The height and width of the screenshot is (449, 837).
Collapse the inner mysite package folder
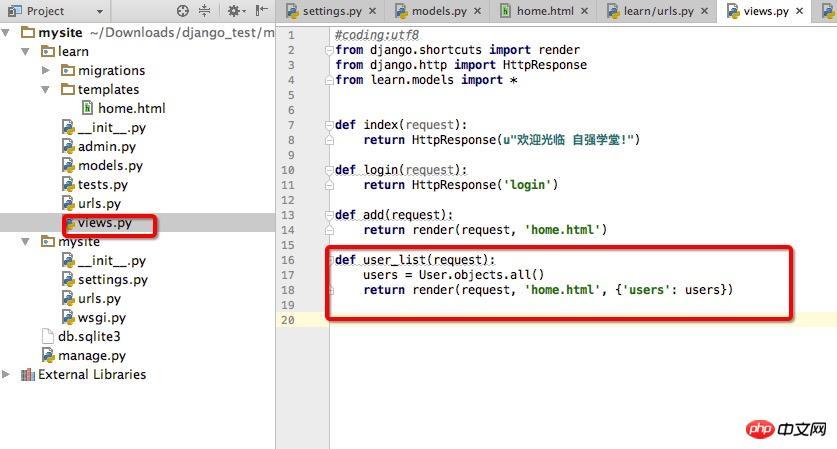click(x=25, y=242)
